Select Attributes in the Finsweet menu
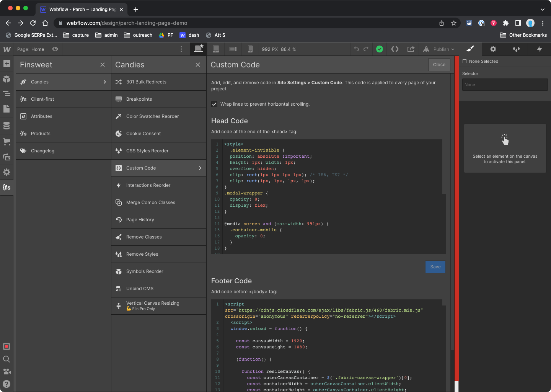 (64, 116)
